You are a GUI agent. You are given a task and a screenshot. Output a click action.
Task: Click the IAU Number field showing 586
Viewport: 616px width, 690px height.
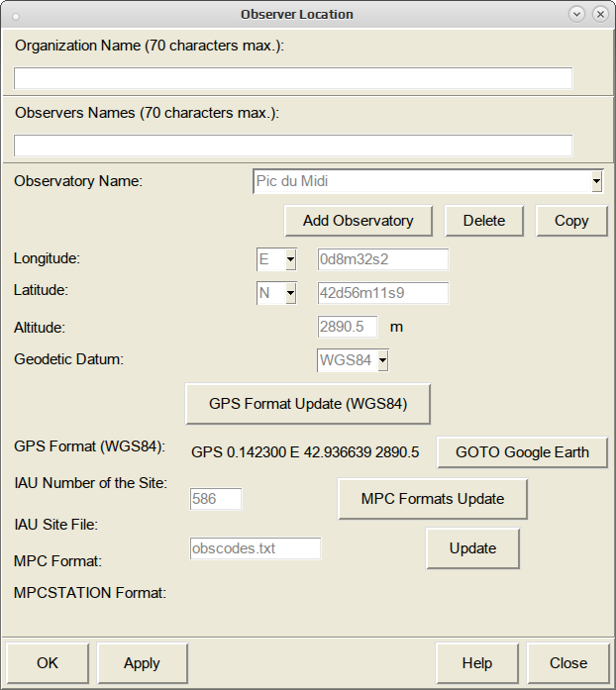(x=215, y=499)
